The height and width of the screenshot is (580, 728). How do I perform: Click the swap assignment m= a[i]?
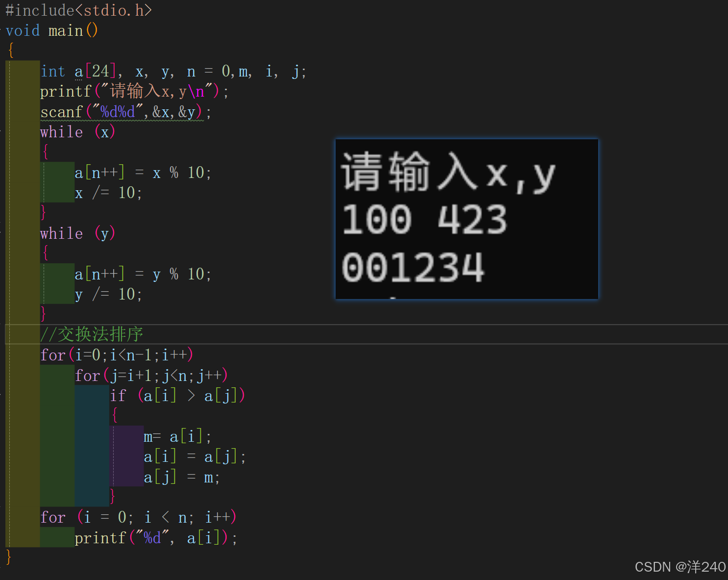click(x=176, y=436)
